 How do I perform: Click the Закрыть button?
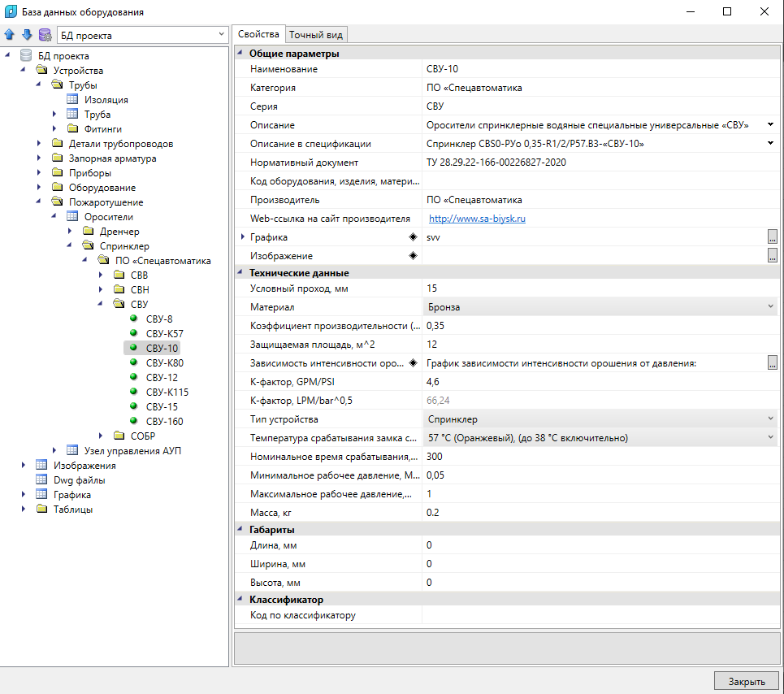click(747, 682)
